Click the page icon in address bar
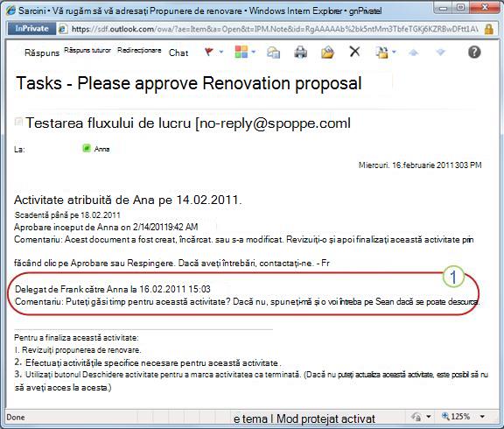Image resolution: width=504 pixels, height=429 pixels. pos(63,29)
